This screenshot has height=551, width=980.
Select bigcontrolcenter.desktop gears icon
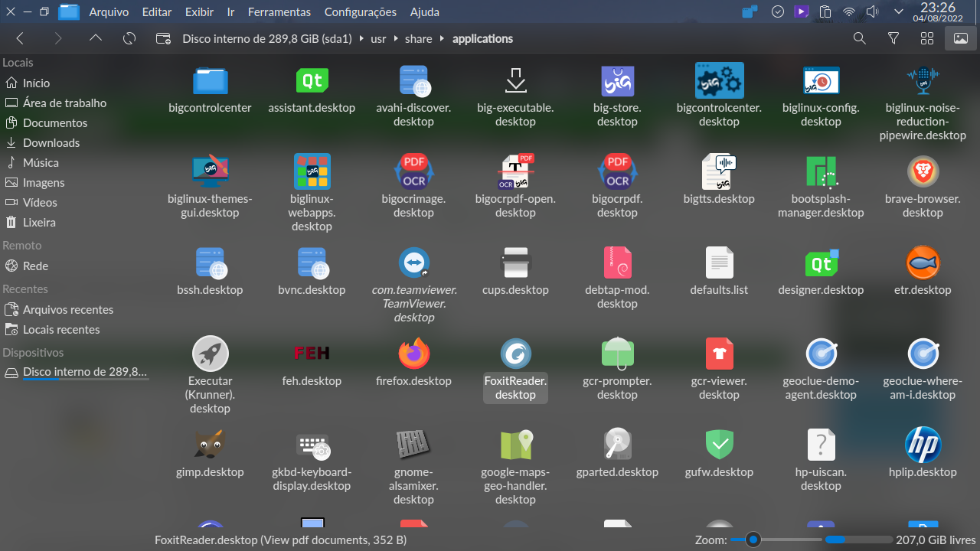click(x=719, y=80)
